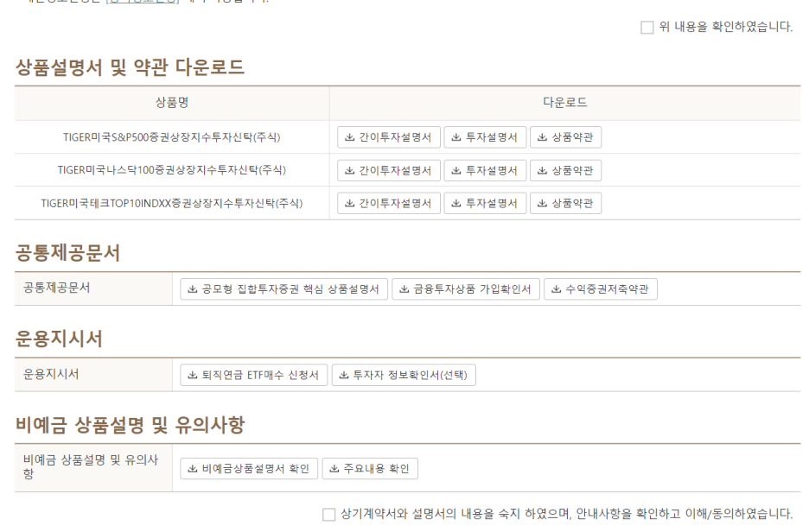Download 상품약관 for TIGER미국테크TOP10INDXX
The width and height of the screenshot is (809, 532).
click(565, 203)
